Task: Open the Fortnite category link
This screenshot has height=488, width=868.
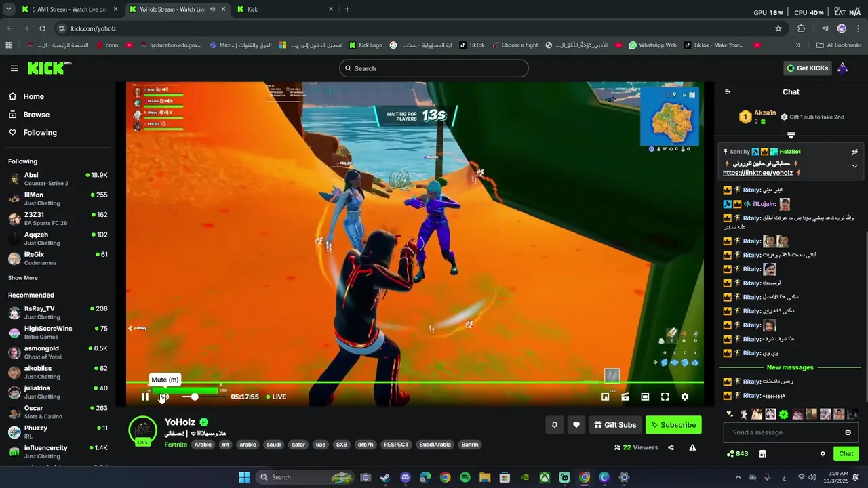Action: [176, 445]
